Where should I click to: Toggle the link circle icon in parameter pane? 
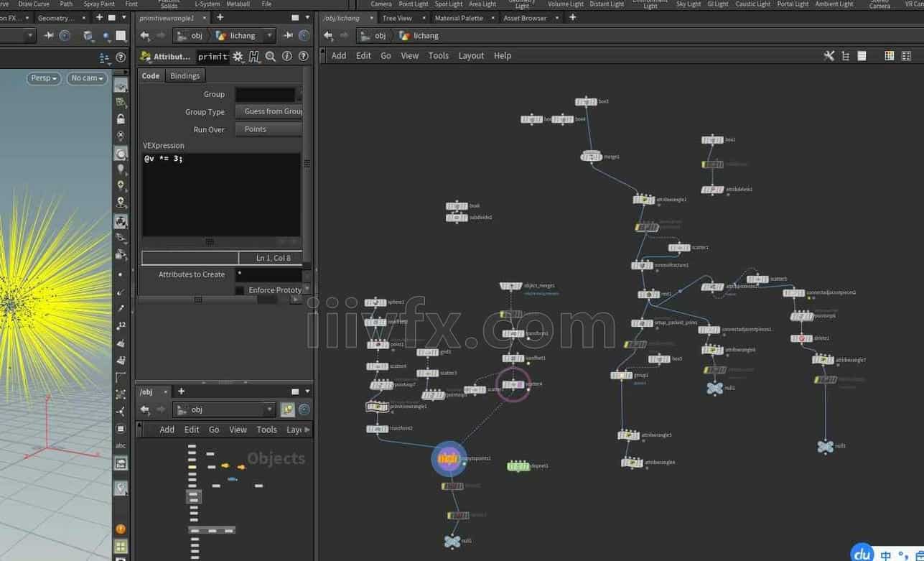[x=304, y=35]
